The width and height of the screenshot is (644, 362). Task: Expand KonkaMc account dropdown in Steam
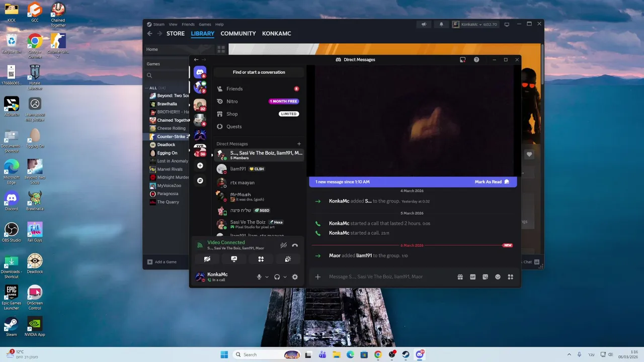click(474, 24)
